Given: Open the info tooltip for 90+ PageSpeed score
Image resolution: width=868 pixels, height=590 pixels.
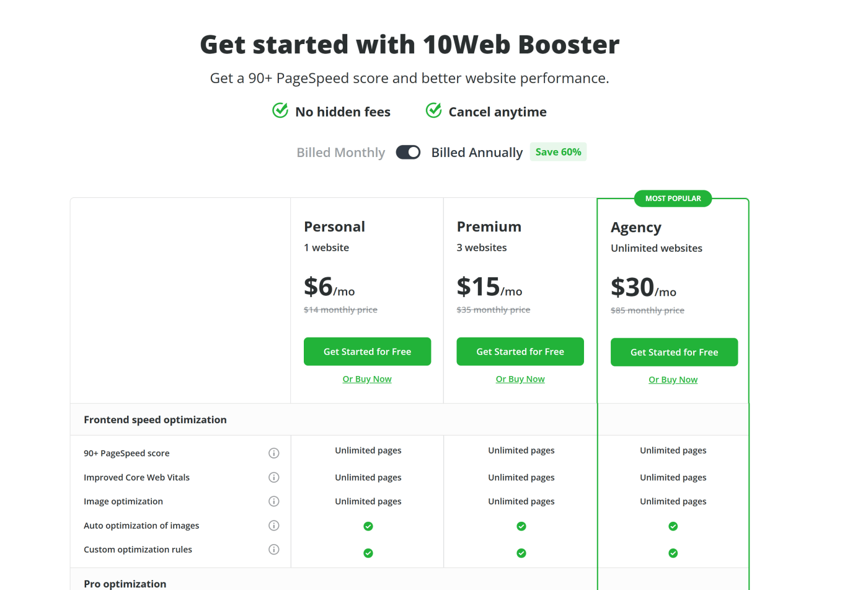Looking at the screenshot, I should [x=273, y=453].
